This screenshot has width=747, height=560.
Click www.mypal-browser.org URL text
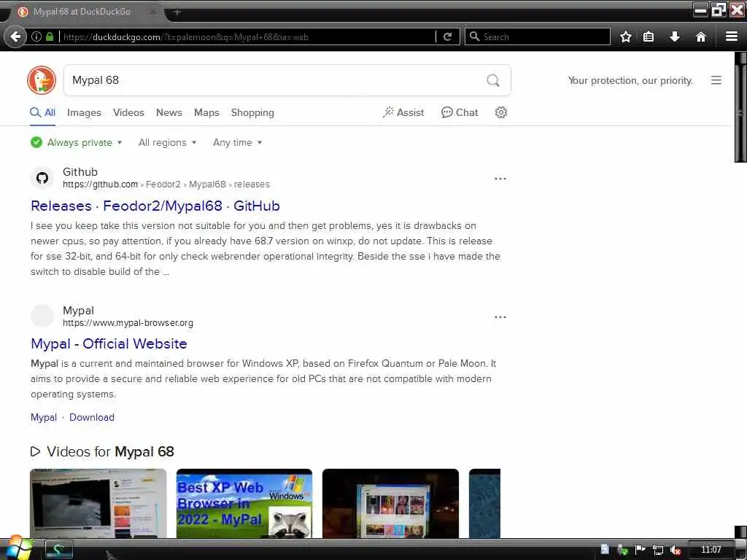pos(128,323)
